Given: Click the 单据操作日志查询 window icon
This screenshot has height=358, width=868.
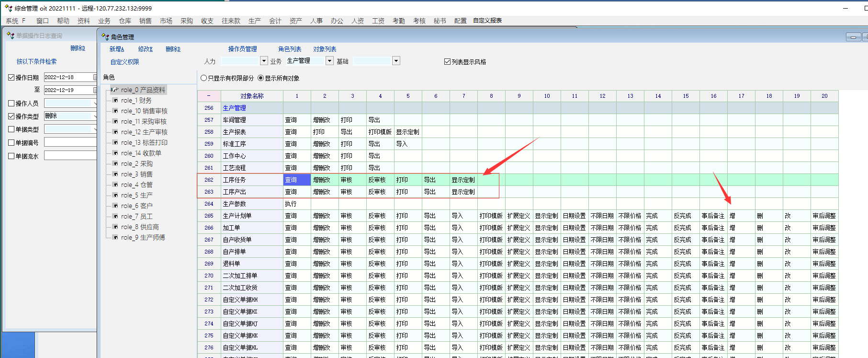Looking at the screenshot, I should 11,35.
